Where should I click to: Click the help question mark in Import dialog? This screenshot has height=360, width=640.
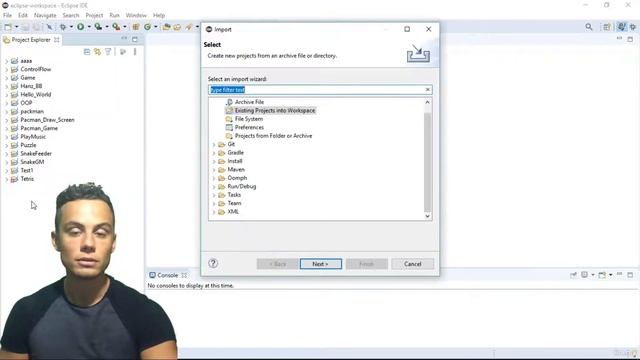[213, 263]
